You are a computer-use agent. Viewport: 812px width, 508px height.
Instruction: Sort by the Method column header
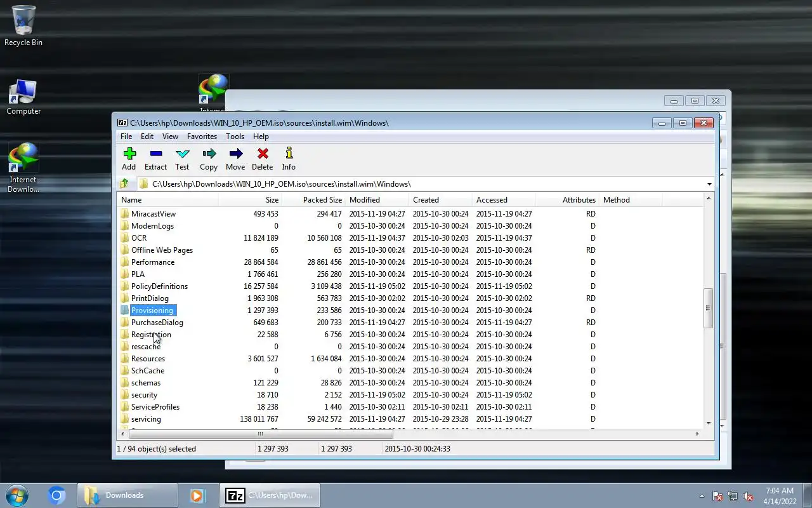click(x=631, y=200)
